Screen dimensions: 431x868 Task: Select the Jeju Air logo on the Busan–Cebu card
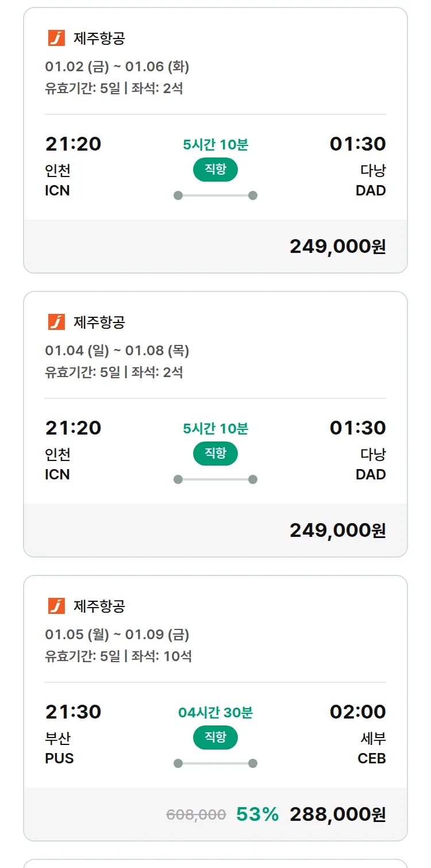click(x=56, y=606)
